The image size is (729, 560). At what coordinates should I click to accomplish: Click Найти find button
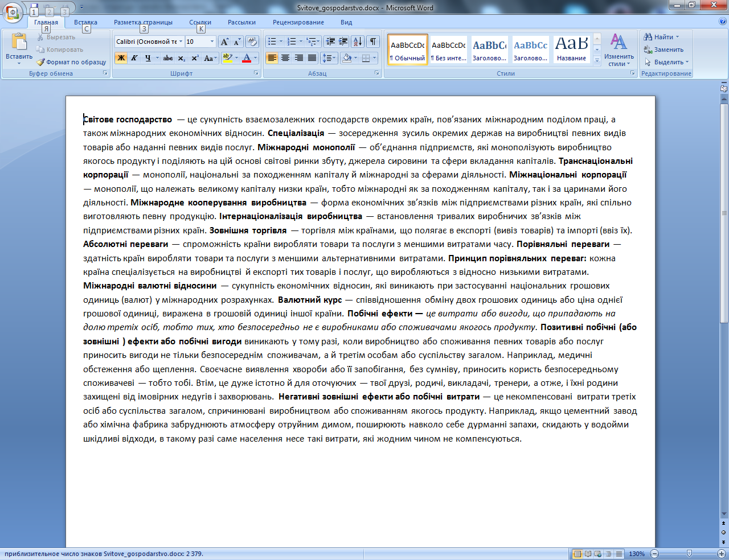(x=662, y=37)
